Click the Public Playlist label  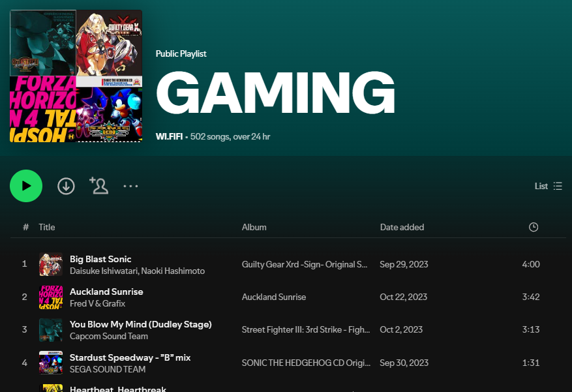click(x=181, y=53)
